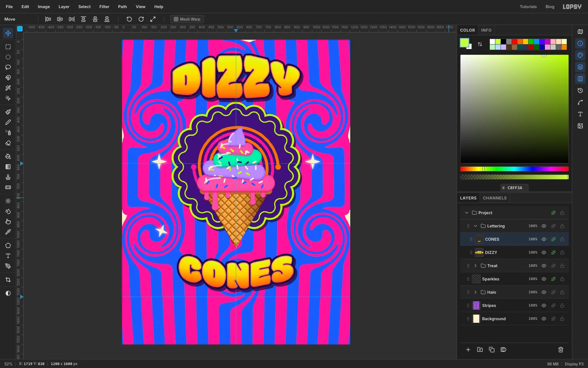Viewport: 588px width, 368px height.
Task: Delete layer with the trash icon
Action: (561, 350)
